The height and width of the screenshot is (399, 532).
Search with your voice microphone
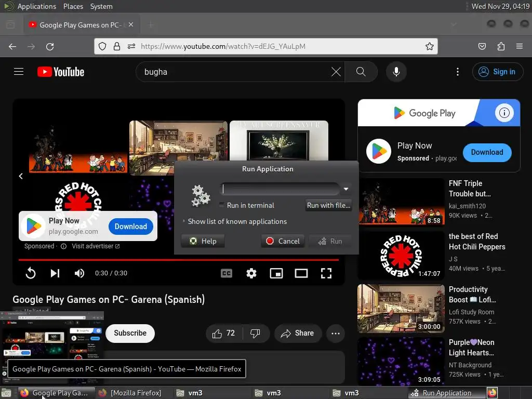(x=396, y=72)
